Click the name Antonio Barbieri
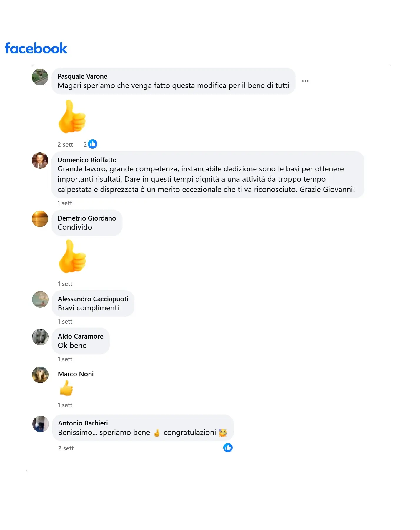 coord(83,423)
